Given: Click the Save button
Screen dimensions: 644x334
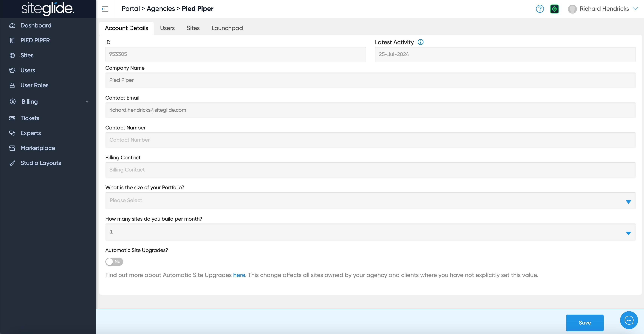Looking at the screenshot, I should point(584,322).
